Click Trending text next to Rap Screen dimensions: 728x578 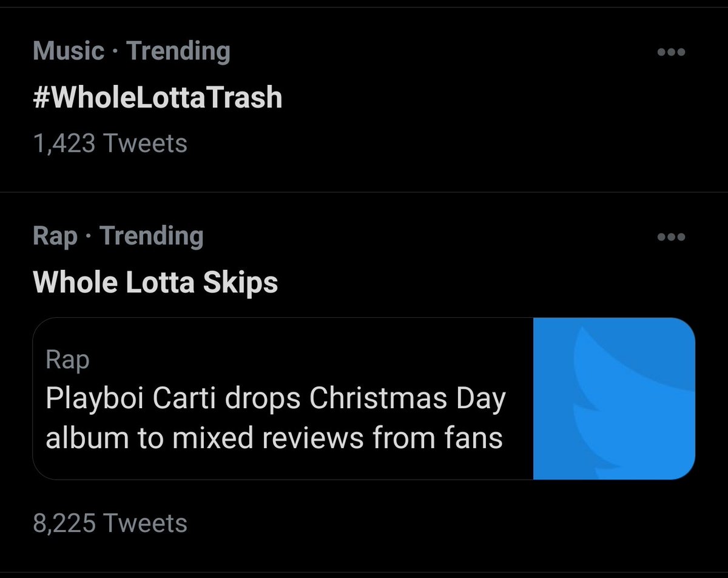tap(151, 236)
